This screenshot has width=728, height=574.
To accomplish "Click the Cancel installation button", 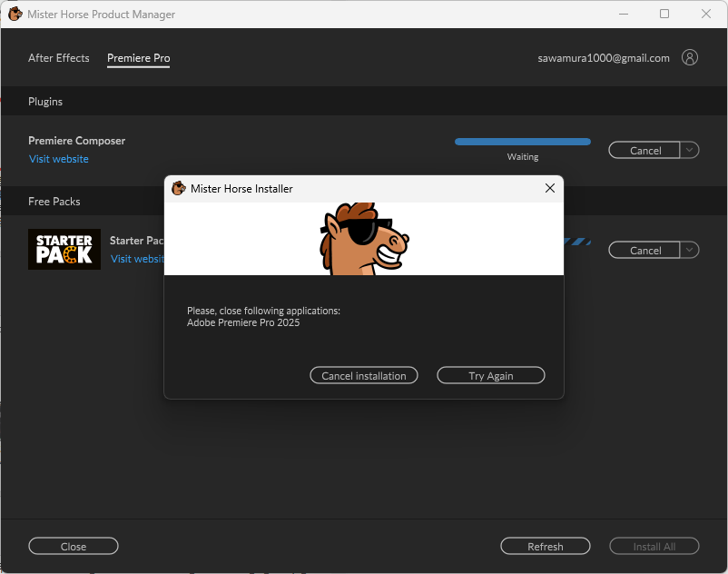I will [364, 375].
